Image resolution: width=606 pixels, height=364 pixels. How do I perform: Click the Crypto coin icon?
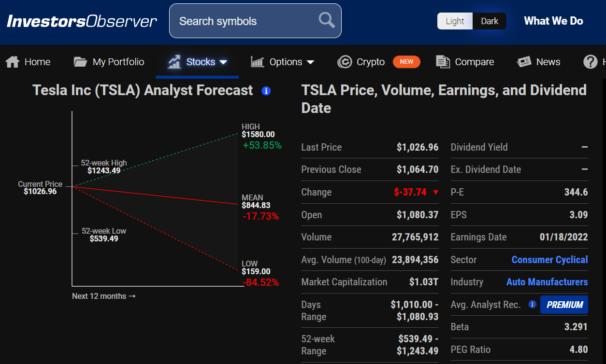[x=345, y=62]
